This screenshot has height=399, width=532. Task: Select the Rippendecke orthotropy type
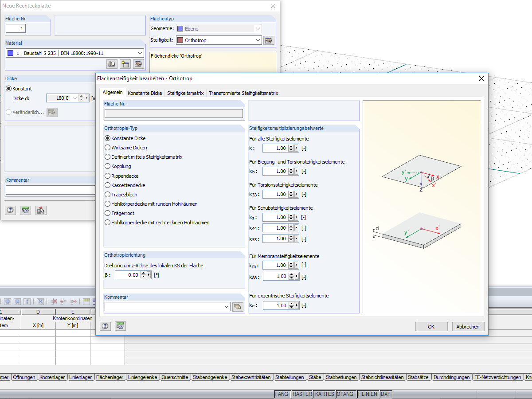pos(108,176)
